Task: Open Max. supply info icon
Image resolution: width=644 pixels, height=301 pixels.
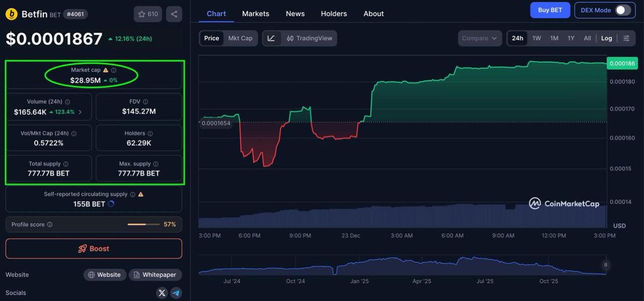Action: pos(156,164)
